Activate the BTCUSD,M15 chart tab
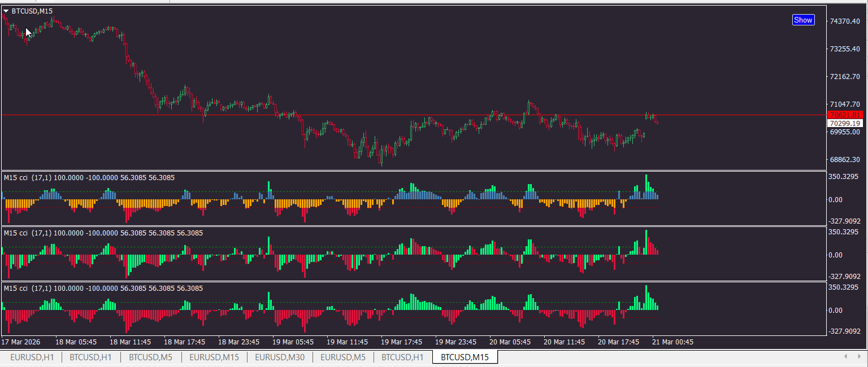Viewport: 868px width, 367px height. (465, 357)
